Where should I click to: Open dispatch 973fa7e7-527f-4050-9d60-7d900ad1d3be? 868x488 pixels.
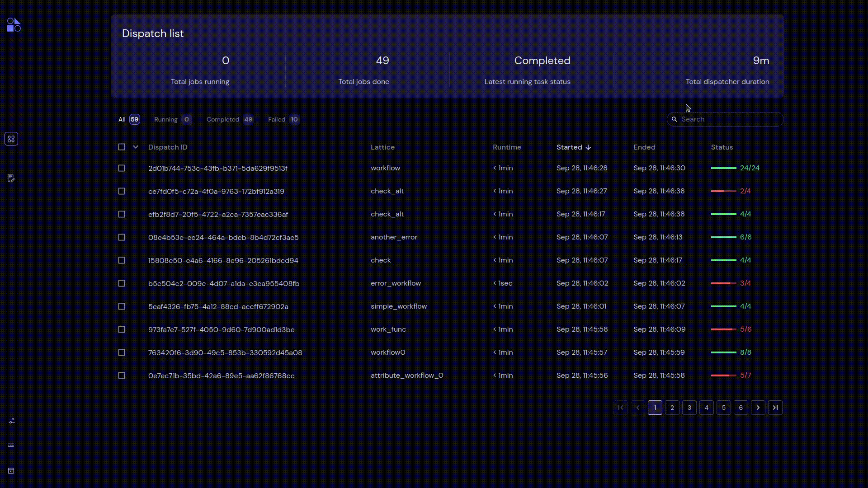pyautogui.click(x=222, y=329)
